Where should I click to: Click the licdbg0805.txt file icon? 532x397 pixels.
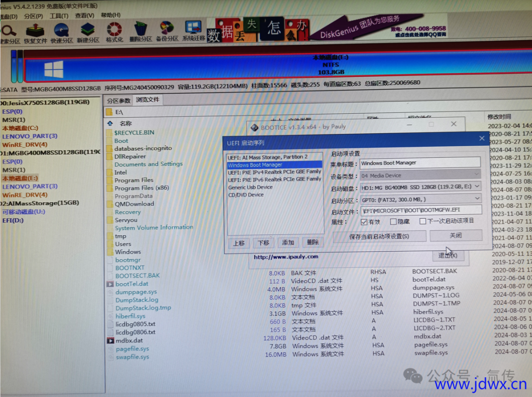point(110,324)
